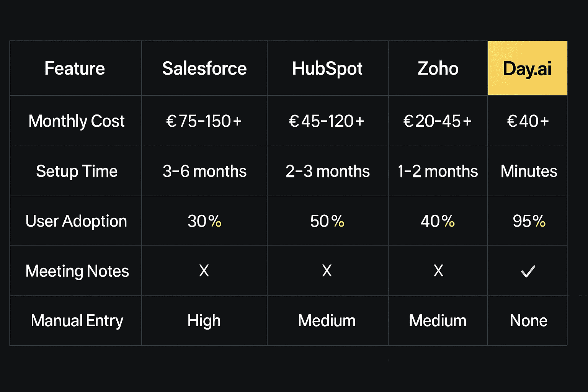Screen dimensions: 588x392
Task: Click the Meeting Notes row label
Action: pos(77,271)
